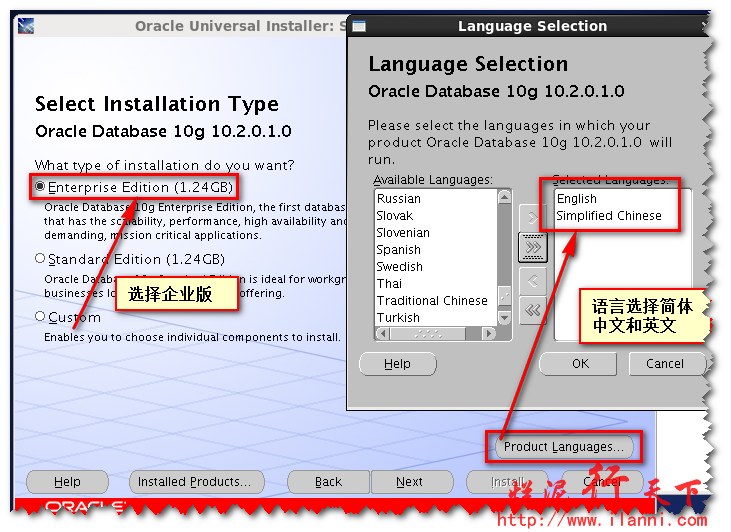Select Traditional Chinese in available languages

432,301
